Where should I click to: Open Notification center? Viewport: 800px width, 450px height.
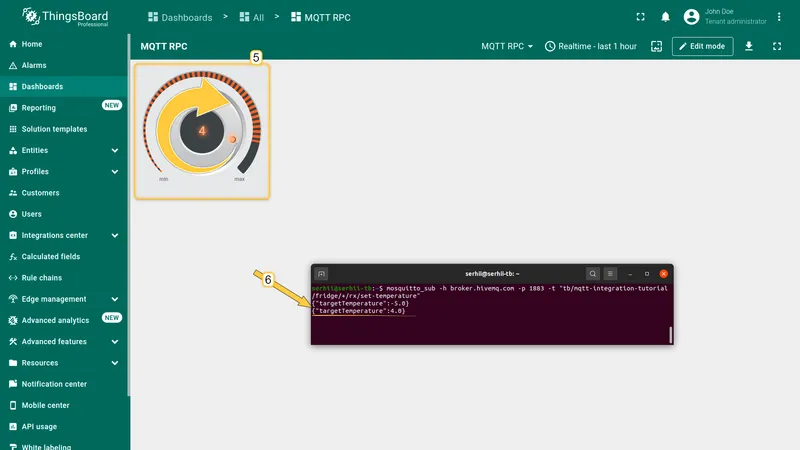64,384
